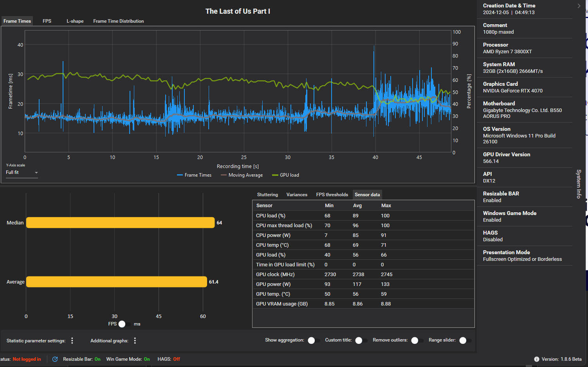Open the Stuttering tab
Image resolution: width=588 pixels, height=367 pixels.
[267, 195]
